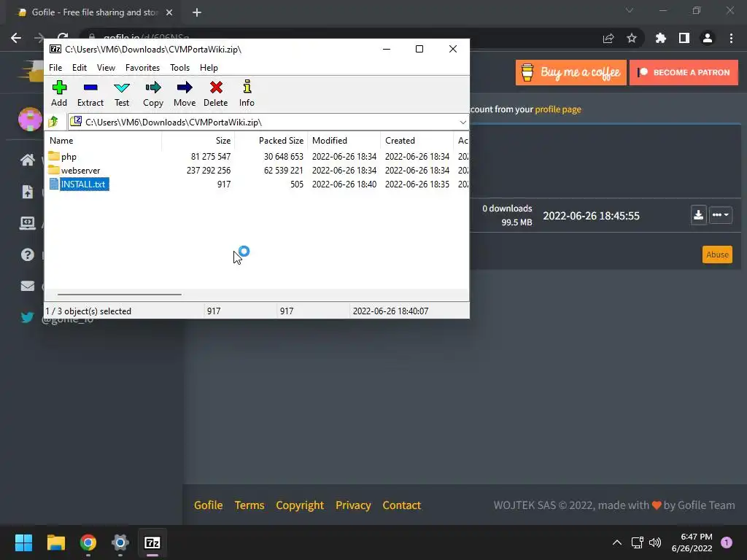Select the INSTALL.txt file

(x=79, y=184)
